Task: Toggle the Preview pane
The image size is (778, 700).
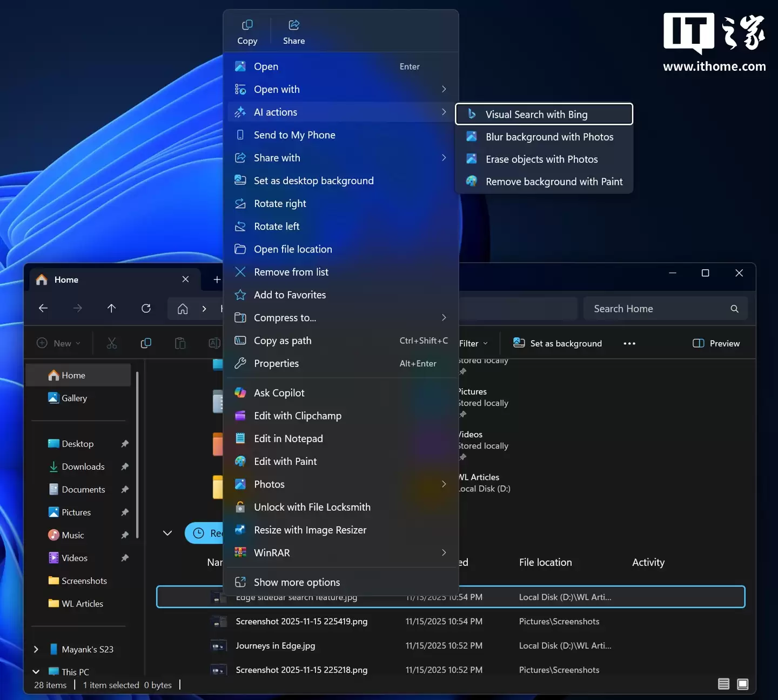Action: click(716, 343)
